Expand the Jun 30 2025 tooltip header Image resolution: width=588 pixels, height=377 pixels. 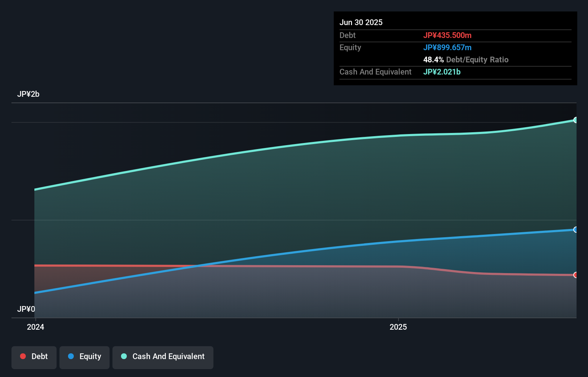(x=361, y=22)
